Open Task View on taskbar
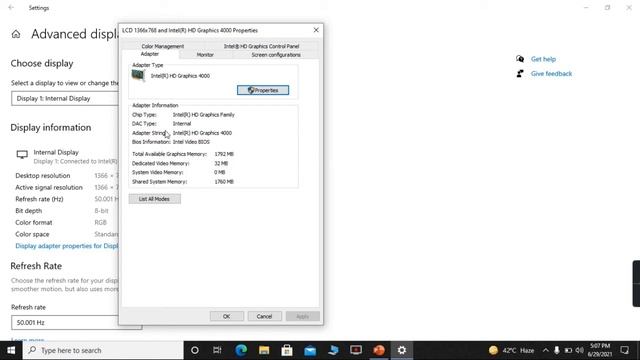Image resolution: width=640 pixels, height=360 pixels. pos(217,350)
